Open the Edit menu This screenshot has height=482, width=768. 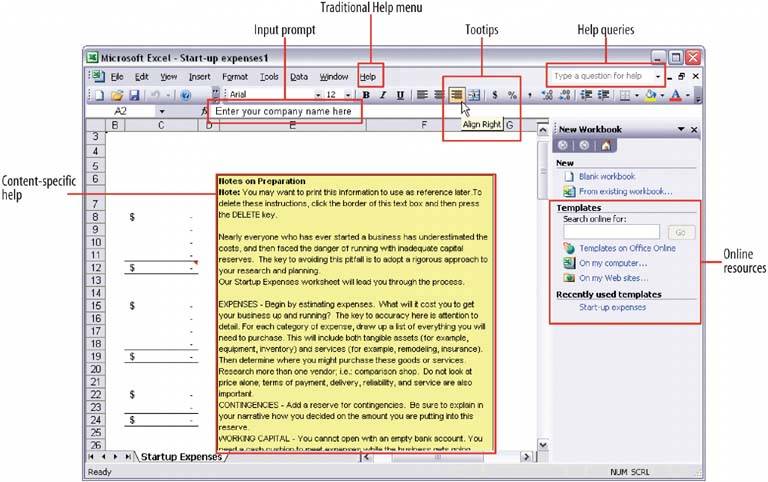[142, 77]
